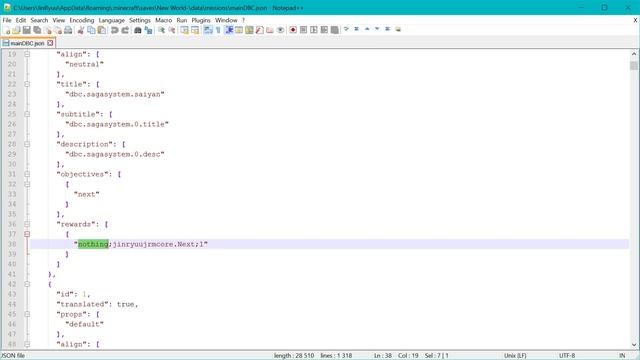Screen dimensions: 640x360
Task: Click the Redo toolbar icon
Action: point(125,30)
